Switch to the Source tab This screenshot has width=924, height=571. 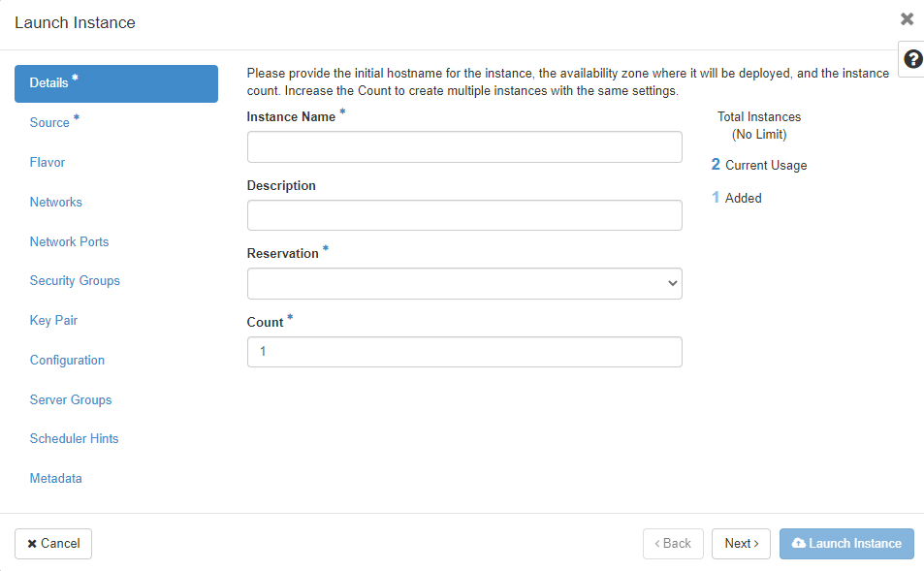(50, 123)
